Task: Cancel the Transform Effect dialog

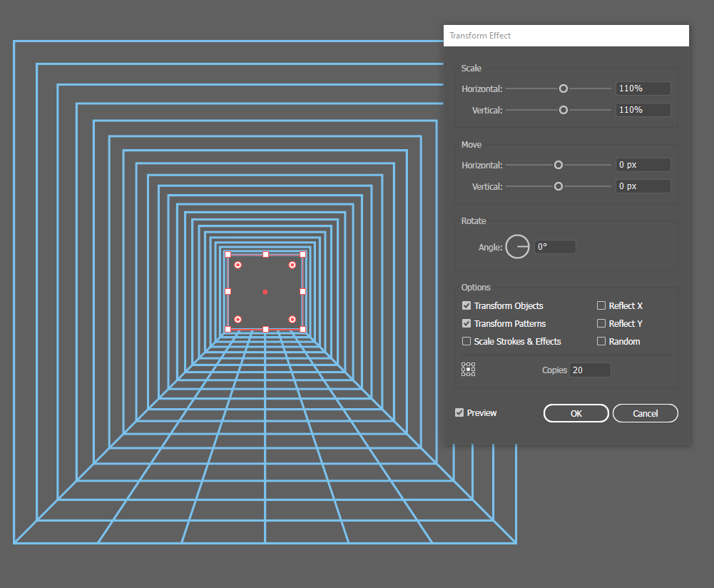Action: pyautogui.click(x=645, y=413)
